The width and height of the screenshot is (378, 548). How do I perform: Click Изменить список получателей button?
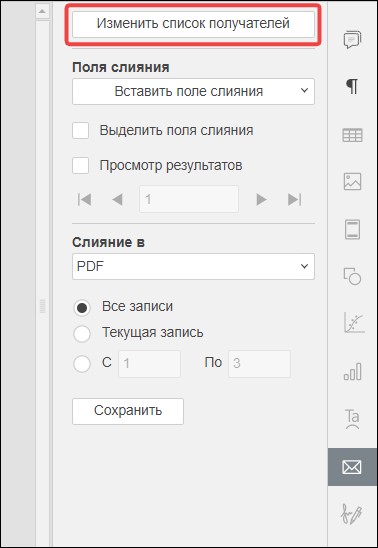click(193, 24)
